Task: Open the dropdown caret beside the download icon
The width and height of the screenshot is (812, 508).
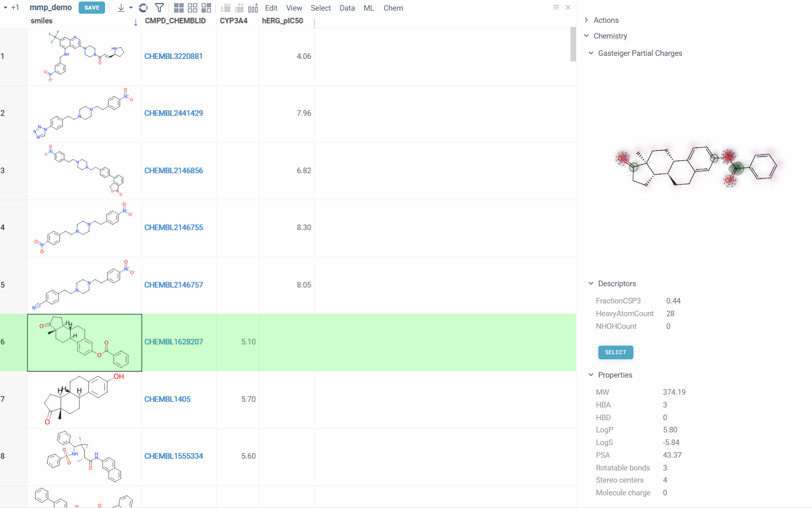Action: tap(131, 8)
